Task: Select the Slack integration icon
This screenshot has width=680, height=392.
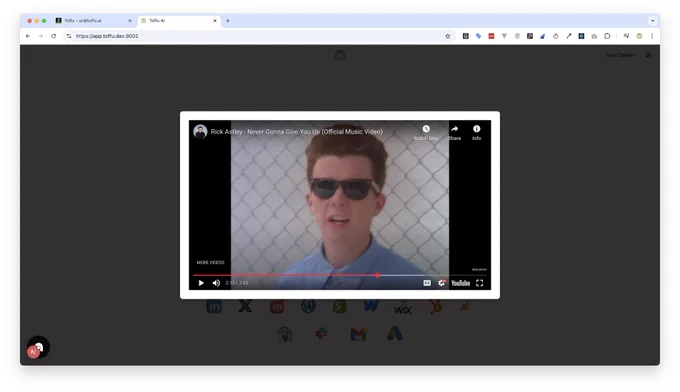Action: pyautogui.click(x=321, y=334)
